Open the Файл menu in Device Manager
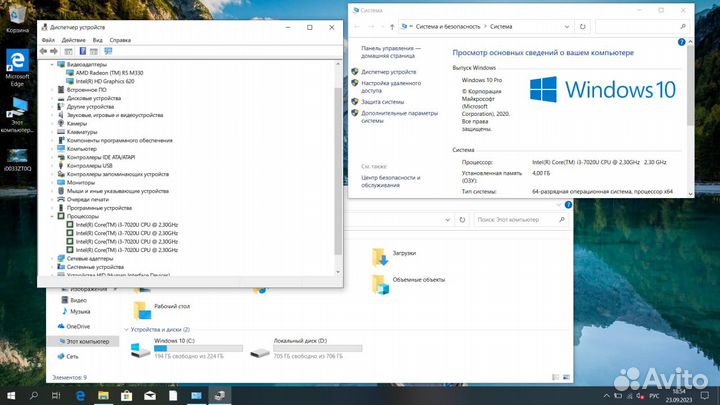Screen dimensions: 720x405 [48, 40]
